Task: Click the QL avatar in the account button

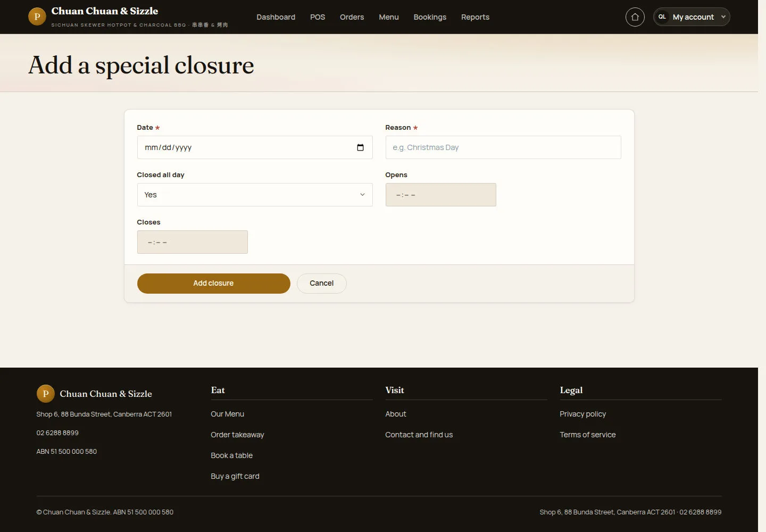Action: 662,17
